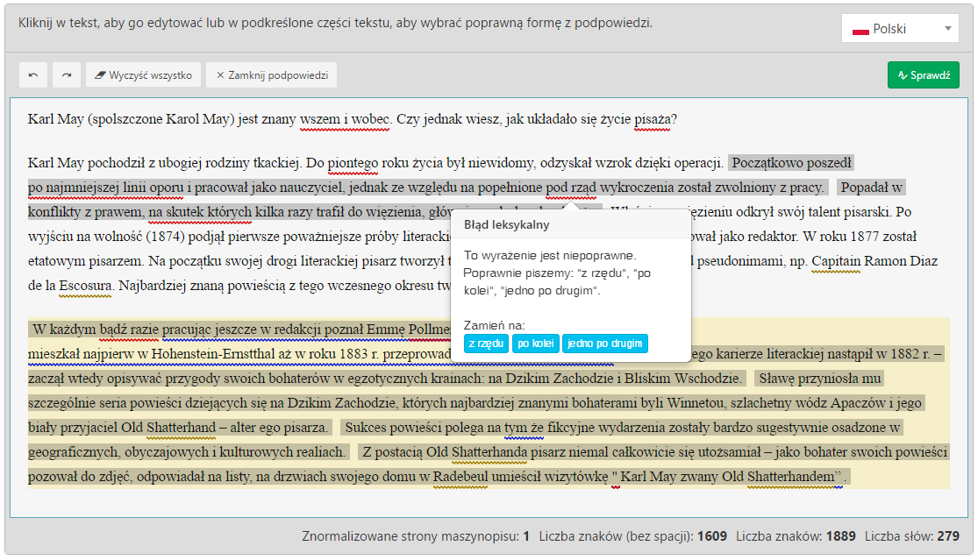This screenshot has height=560, width=978.
Task: Click the undo arrow icon
Action: point(33,75)
